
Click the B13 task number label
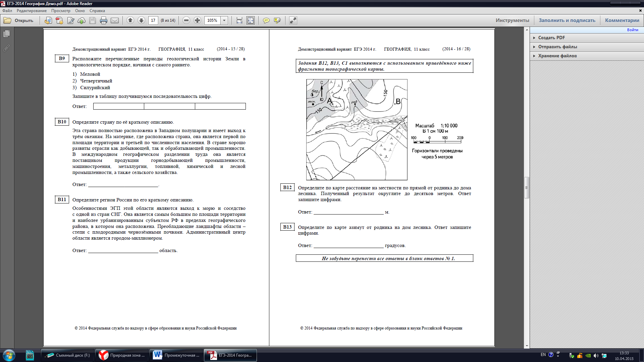tap(287, 227)
